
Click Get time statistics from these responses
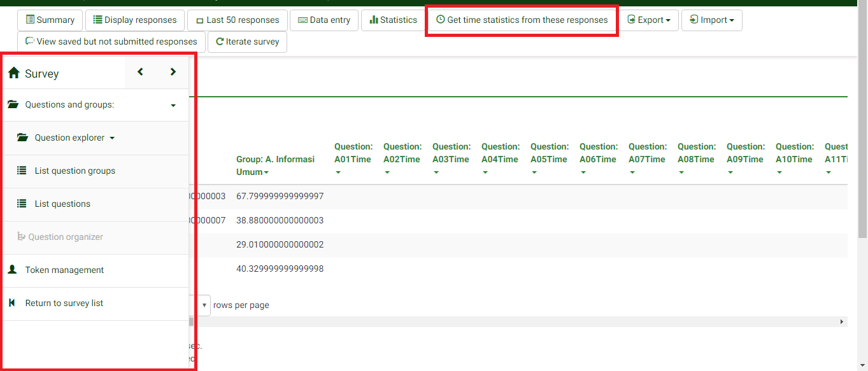point(522,20)
